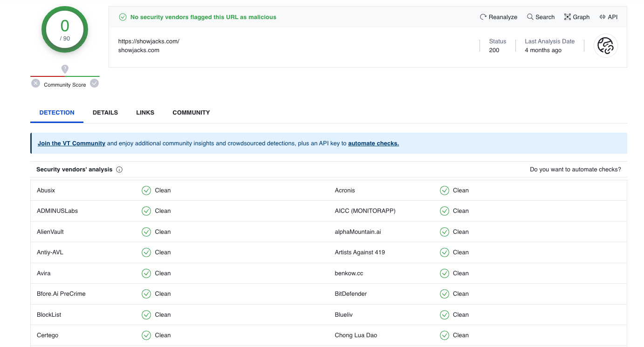The height and width of the screenshot is (347, 644).
Task: Click the API button label
Action: (613, 17)
